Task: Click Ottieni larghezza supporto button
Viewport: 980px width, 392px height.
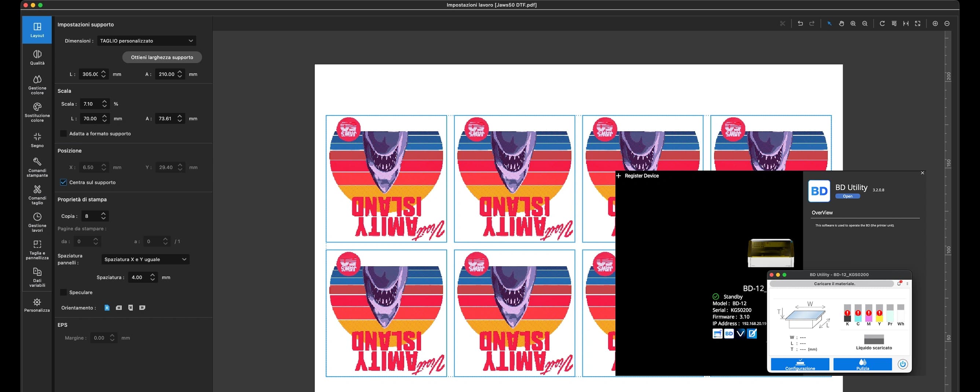Action: click(162, 58)
